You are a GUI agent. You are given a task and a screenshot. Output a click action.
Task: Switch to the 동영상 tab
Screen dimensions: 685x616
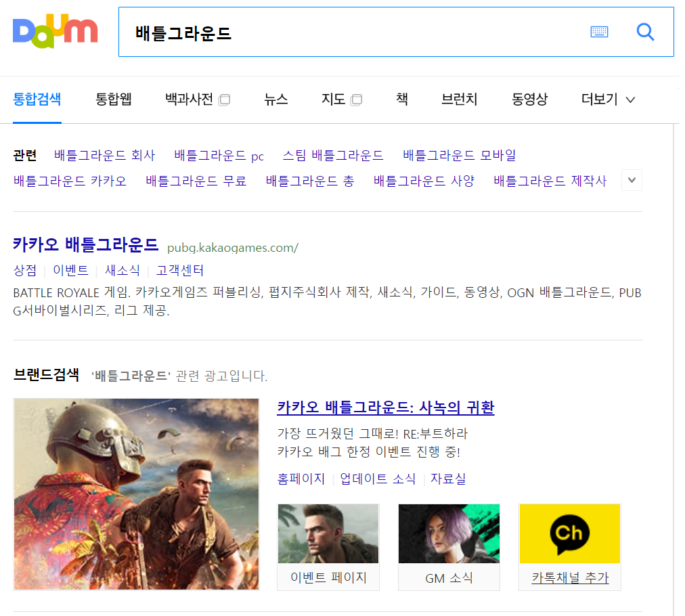tap(529, 100)
